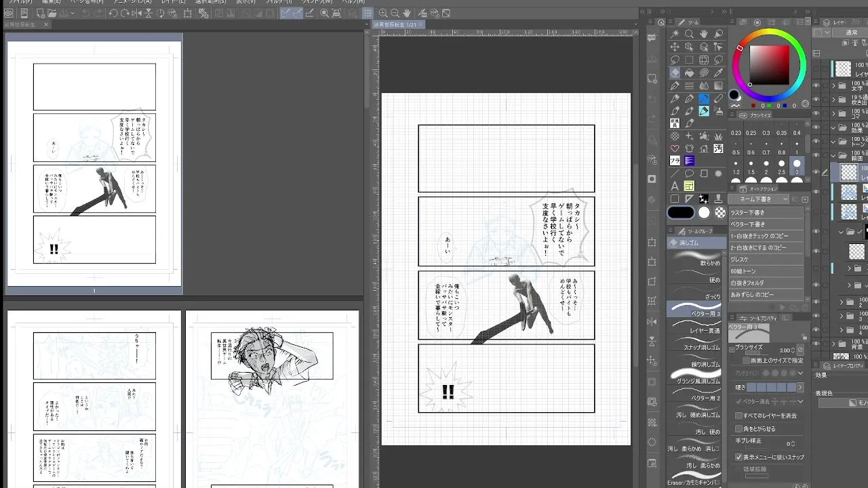This screenshot has width=868, height=488.
Task: Enable すべてのレイヤーを消去 checkbox
Action: pos(739,415)
